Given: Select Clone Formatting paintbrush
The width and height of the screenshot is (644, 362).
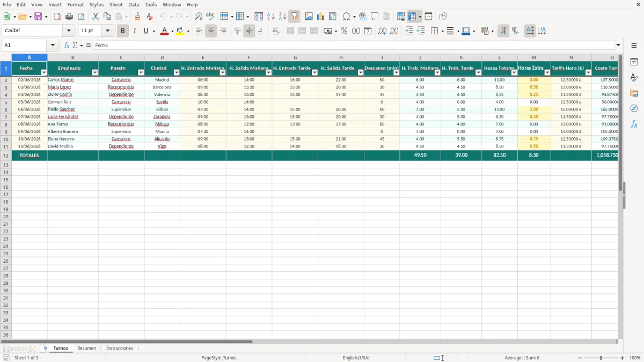Looking at the screenshot, I should (138, 17).
